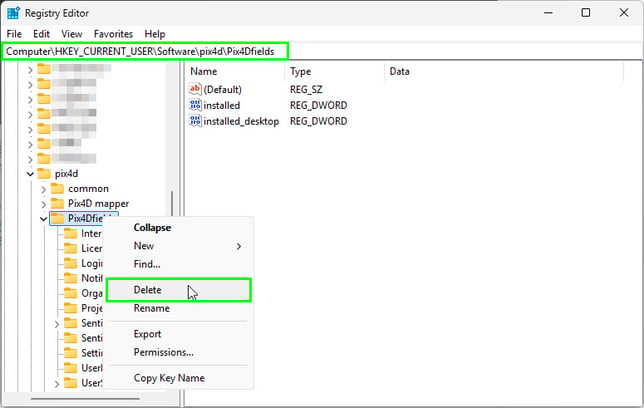Select the common key label
The image size is (644, 408).
88,189
